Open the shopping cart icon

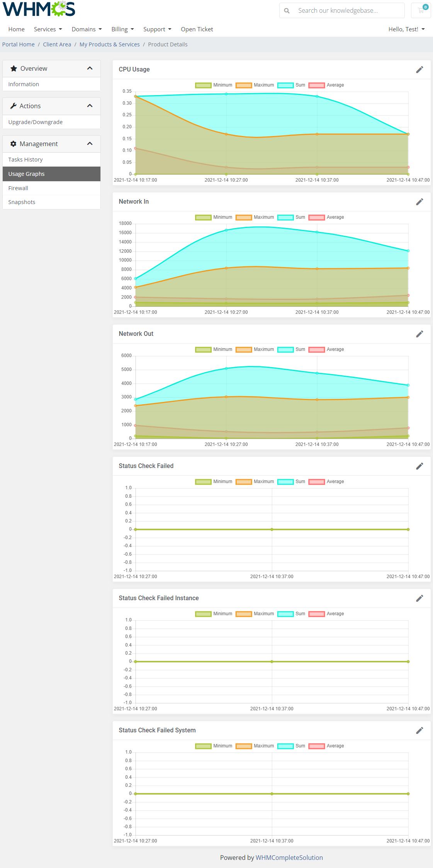pyautogui.click(x=421, y=10)
